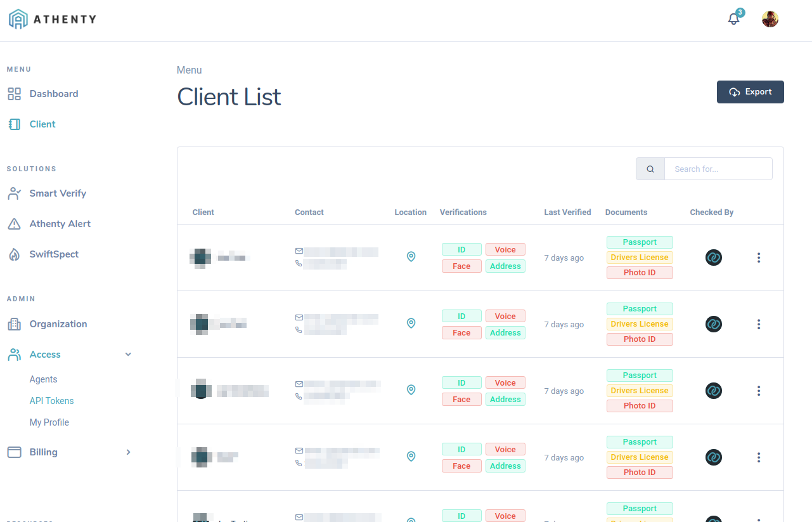Screen dimensions: 812x522
Task: Click the Organization building icon
Action: 14,323
